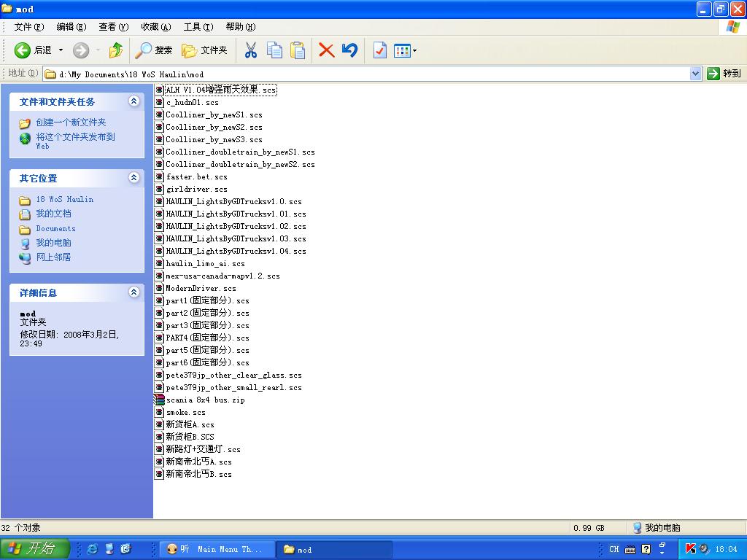Collapse the 其它位置 panel
Screen dimensions: 747x560
click(x=133, y=178)
